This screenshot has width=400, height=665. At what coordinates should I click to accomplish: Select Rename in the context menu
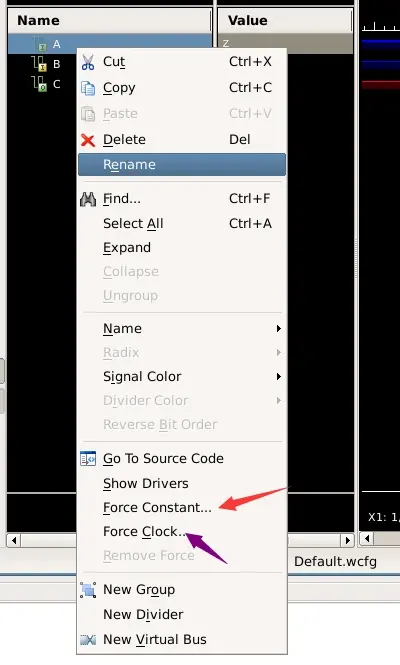(x=182, y=165)
